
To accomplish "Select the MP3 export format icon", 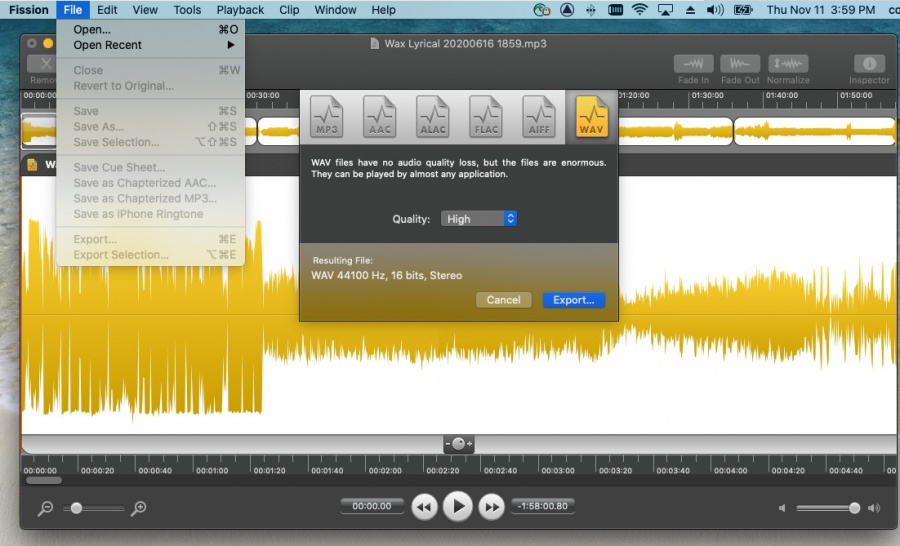I will coord(326,117).
